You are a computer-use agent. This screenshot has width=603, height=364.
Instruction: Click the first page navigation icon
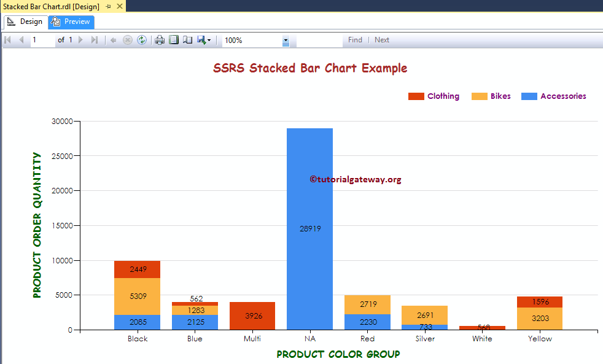point(7,39)
